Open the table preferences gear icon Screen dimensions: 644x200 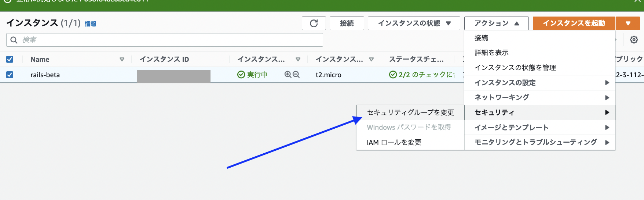634,39
